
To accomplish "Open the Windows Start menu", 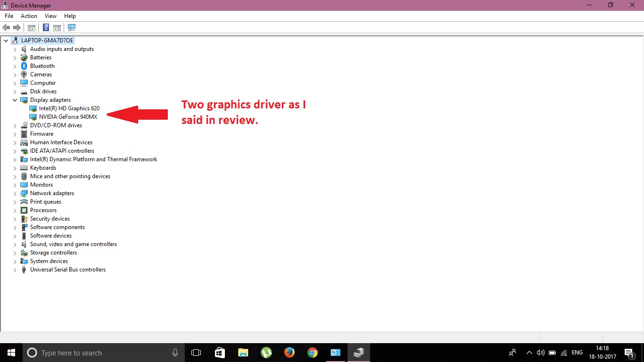I will tap(11, 353).
